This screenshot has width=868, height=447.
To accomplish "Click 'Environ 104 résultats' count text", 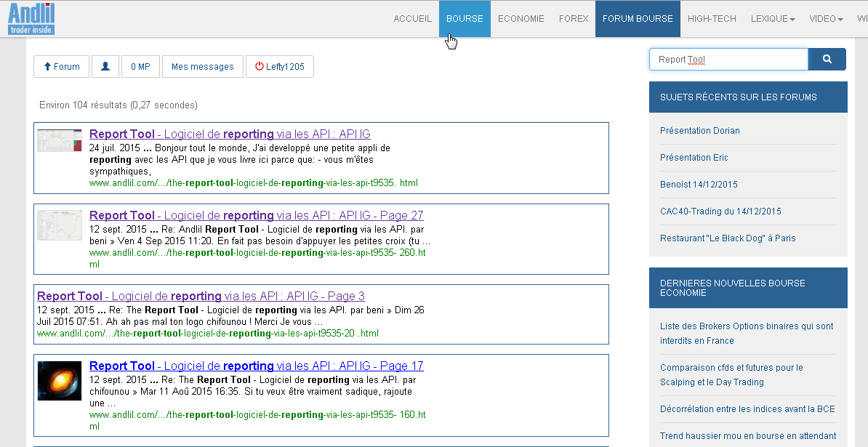I will 118,105.
